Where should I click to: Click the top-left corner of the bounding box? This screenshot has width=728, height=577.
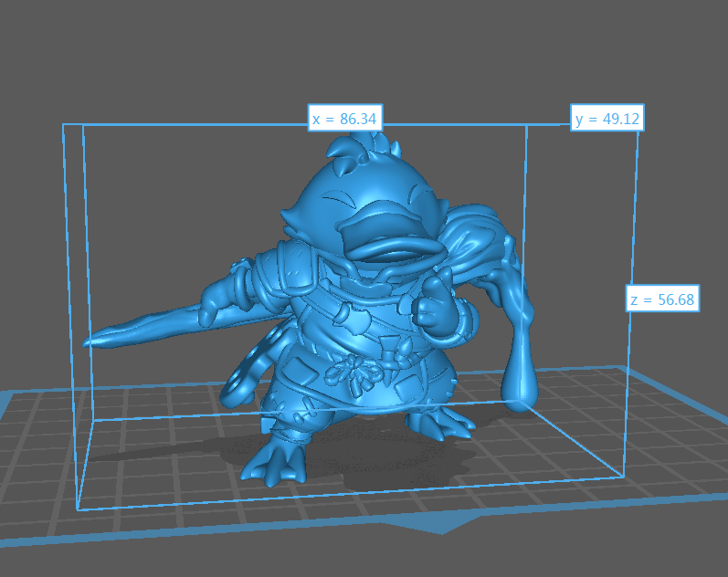point(63,125)
